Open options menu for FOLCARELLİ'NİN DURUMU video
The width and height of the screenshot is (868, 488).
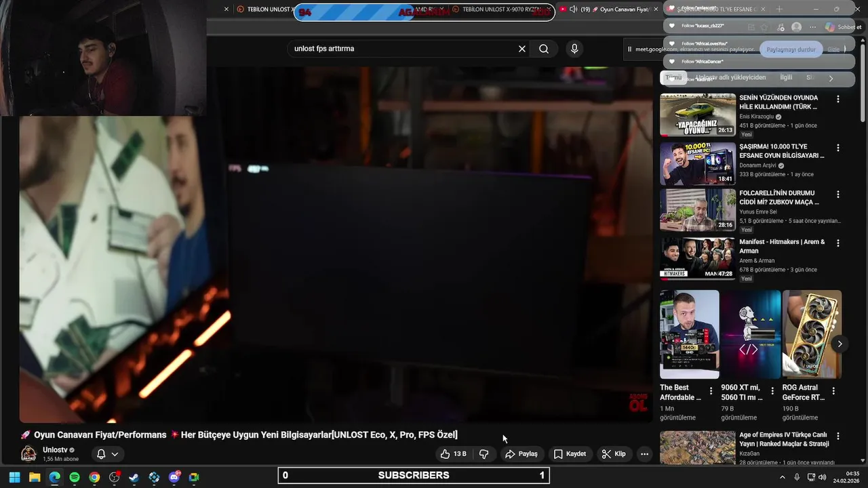point(838,195)
